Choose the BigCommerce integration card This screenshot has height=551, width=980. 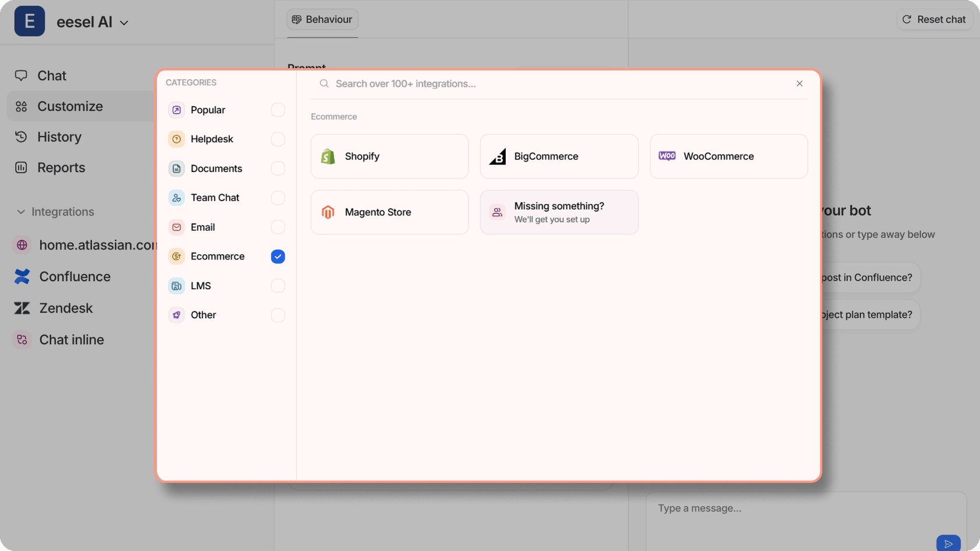[559, 156]
